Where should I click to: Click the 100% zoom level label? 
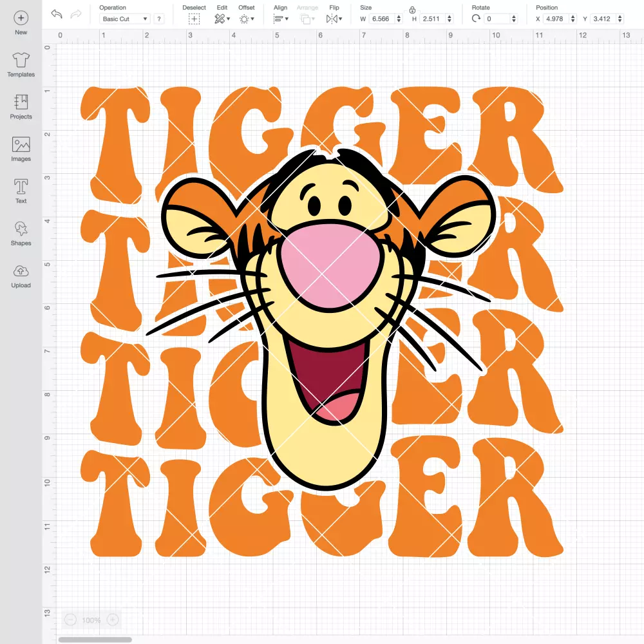91,620
